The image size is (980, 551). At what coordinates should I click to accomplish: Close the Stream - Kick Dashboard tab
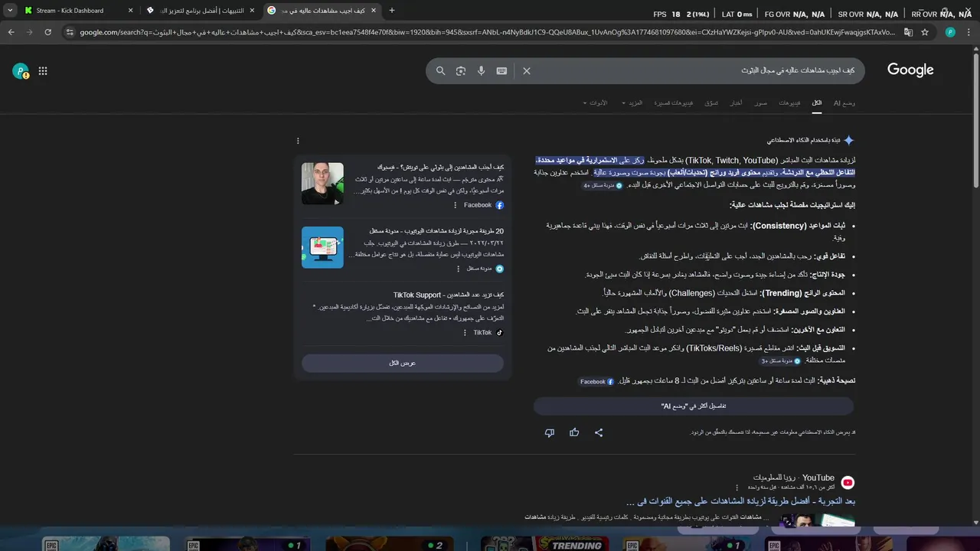(130, 11)
